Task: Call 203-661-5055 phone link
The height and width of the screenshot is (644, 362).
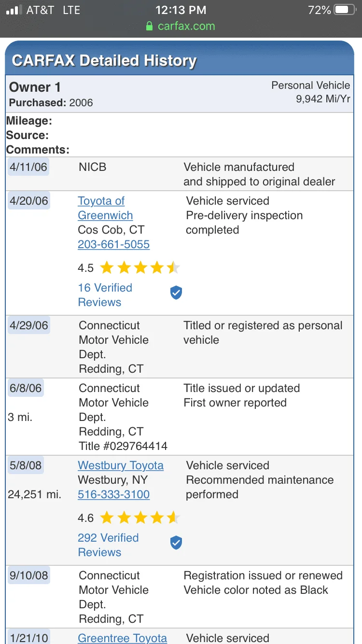Action: (x=113, y=244)
